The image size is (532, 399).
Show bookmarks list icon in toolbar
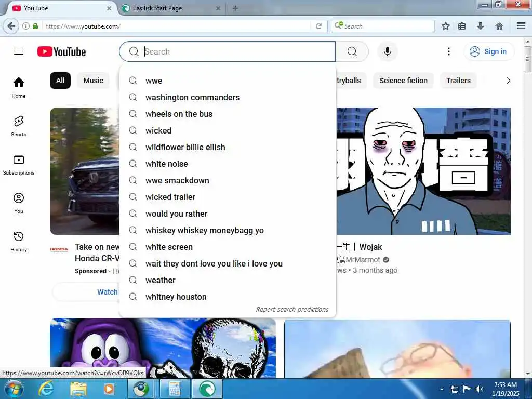[462, 26]
